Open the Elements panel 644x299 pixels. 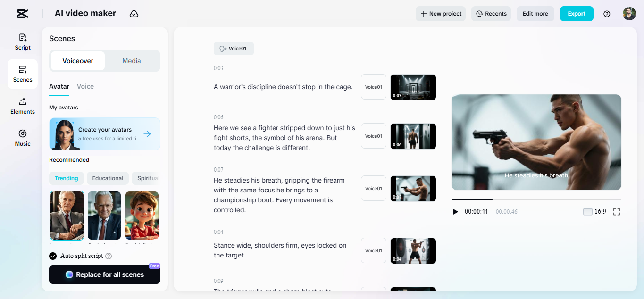tap(22, 106)
